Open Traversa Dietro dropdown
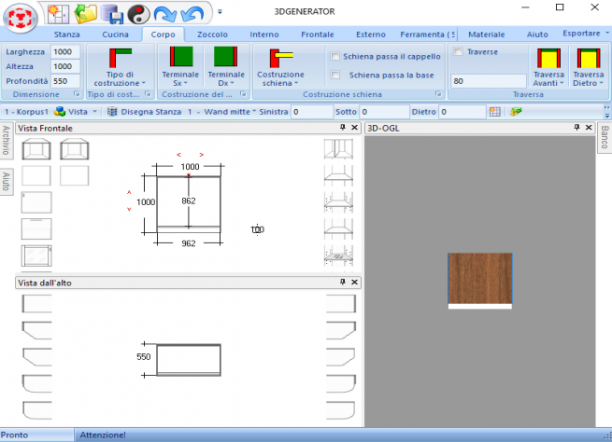 click(588, 66)
